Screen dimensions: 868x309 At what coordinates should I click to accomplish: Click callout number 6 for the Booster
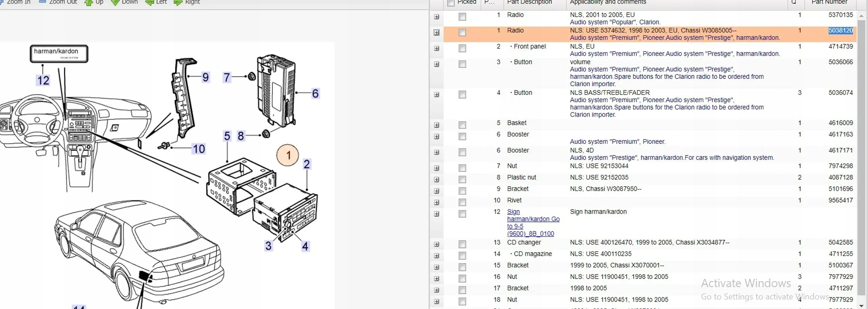315,93
